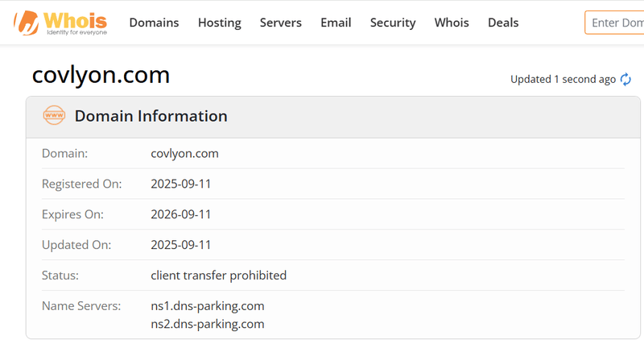The image size is (644, 348).
Task: Click the Registered On: label
Action: [82, 184]
